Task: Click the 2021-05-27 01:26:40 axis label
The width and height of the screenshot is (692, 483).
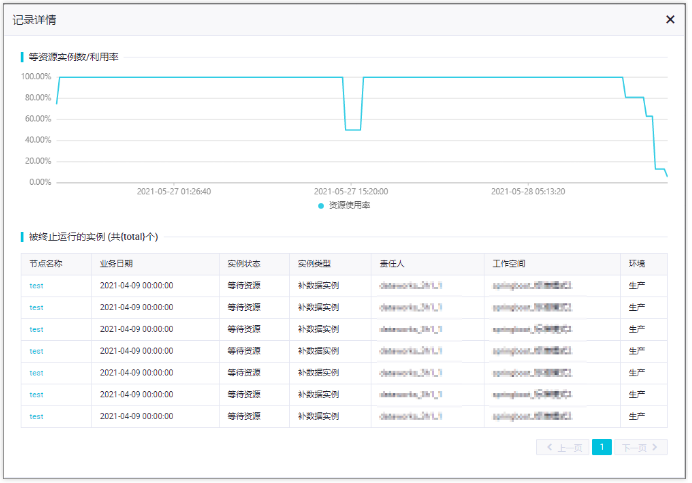Action: (174, 192)
